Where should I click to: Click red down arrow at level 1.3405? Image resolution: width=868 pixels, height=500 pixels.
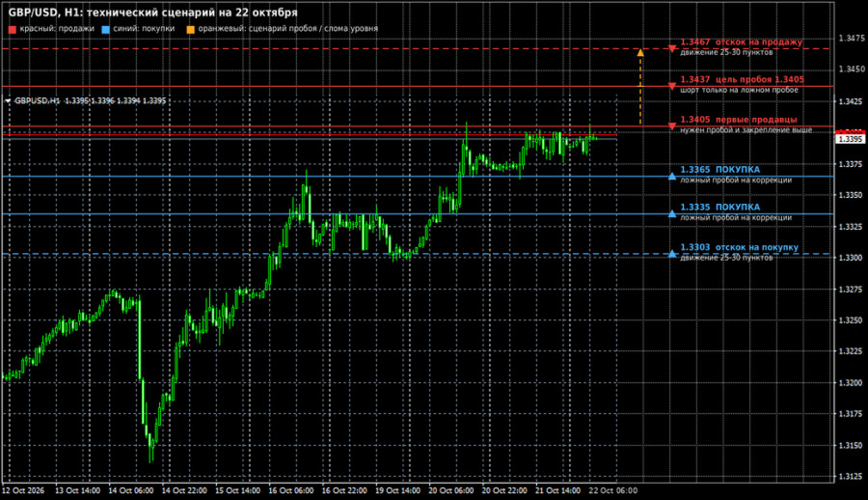tap(672, 126)
